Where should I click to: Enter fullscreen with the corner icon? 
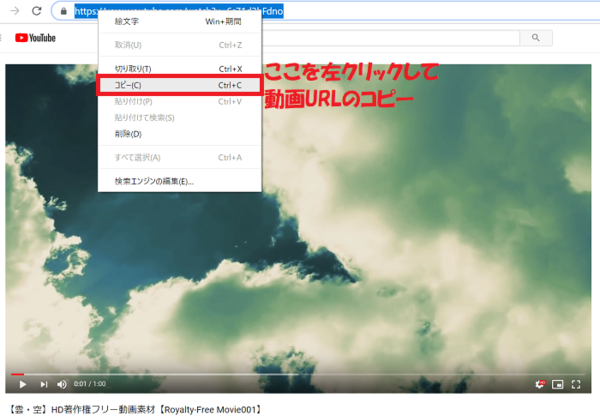576,384
